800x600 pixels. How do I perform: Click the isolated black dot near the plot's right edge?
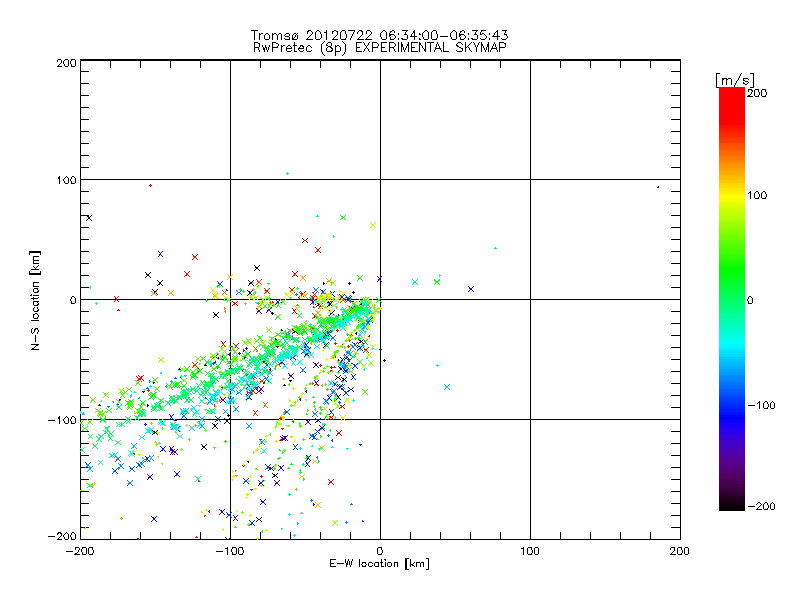tap(658, 187)
